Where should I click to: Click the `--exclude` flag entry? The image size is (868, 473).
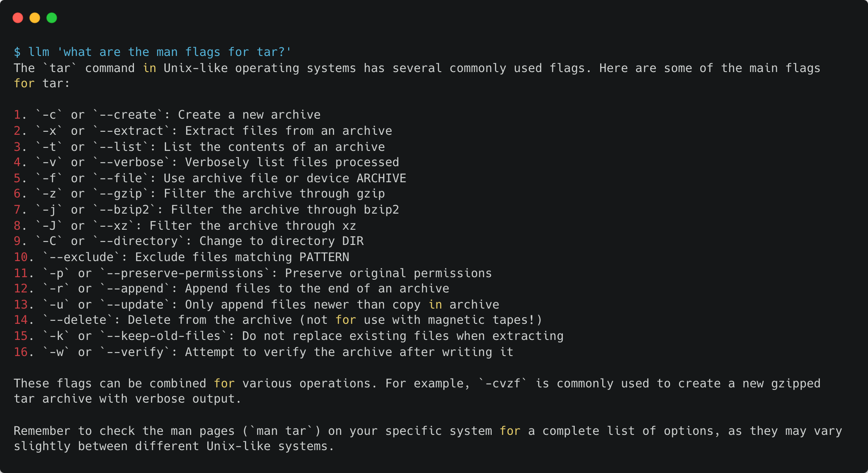tap(181, 257)
